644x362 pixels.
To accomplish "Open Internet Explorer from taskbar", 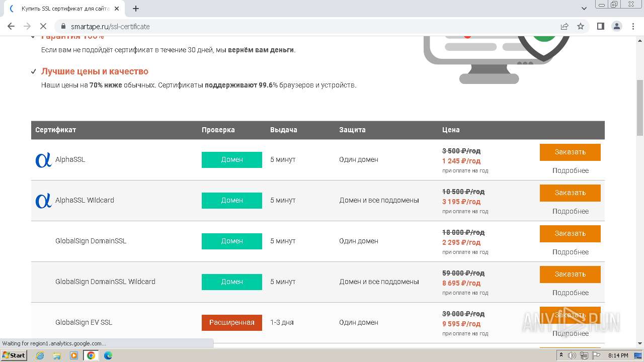I will coord(40,355).
